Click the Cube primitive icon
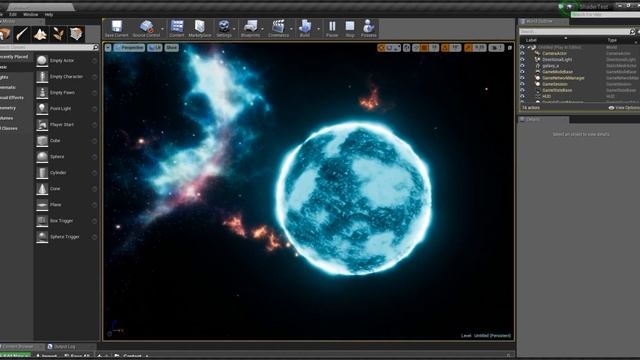This screenshot has width=640, height=360. 42,141
